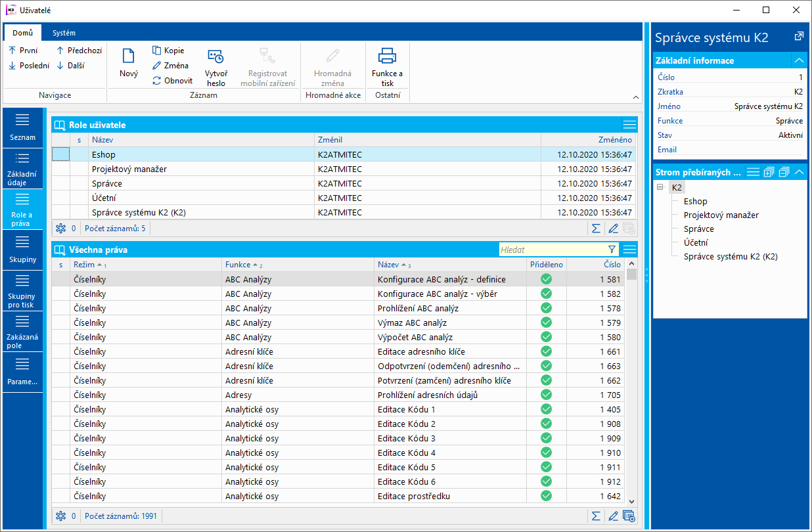Click the Nový new record icon
The width and height of the screenshot is (812, 532).
[x=129, y=56]
